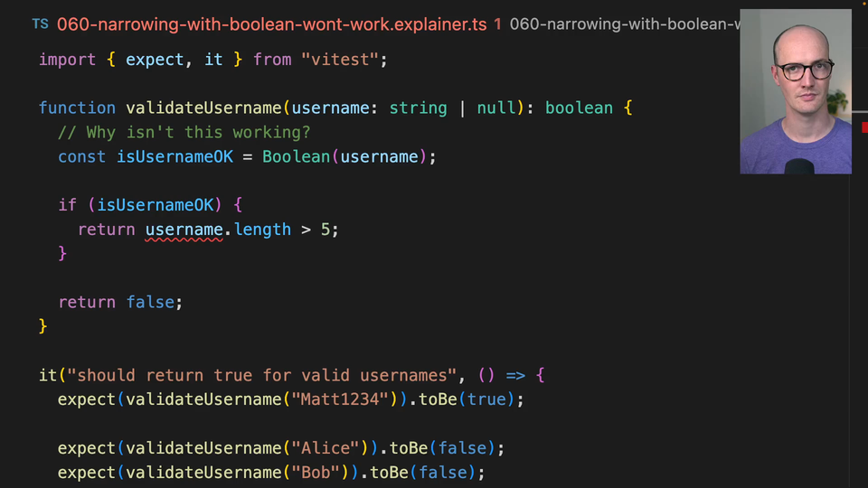Click the red-underlined username error
This screenshot has width=868, height=488.
click(x=184, y=230)
